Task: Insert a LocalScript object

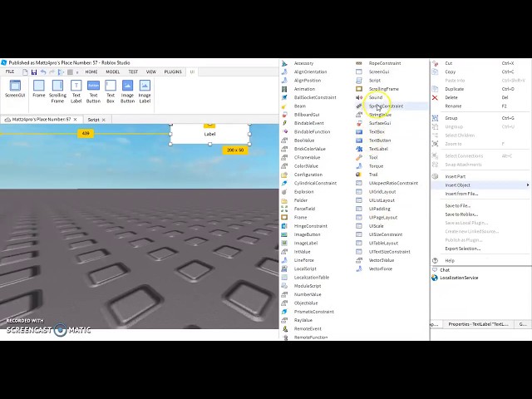Action: [x=305, y=268]
